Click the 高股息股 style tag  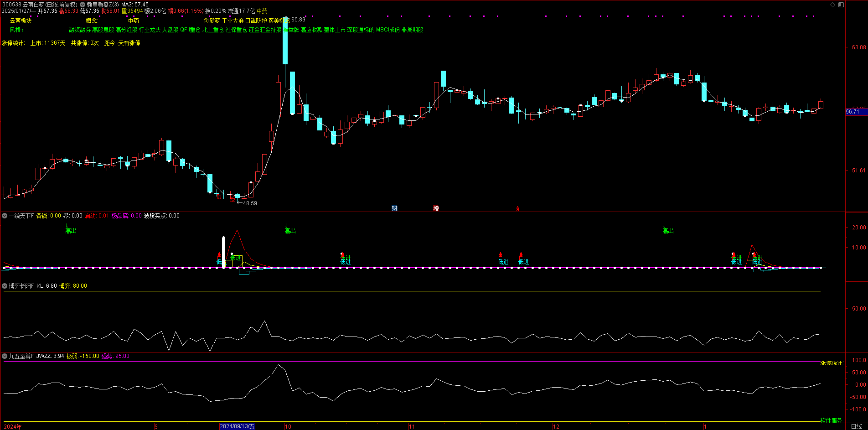click(103, 30)
